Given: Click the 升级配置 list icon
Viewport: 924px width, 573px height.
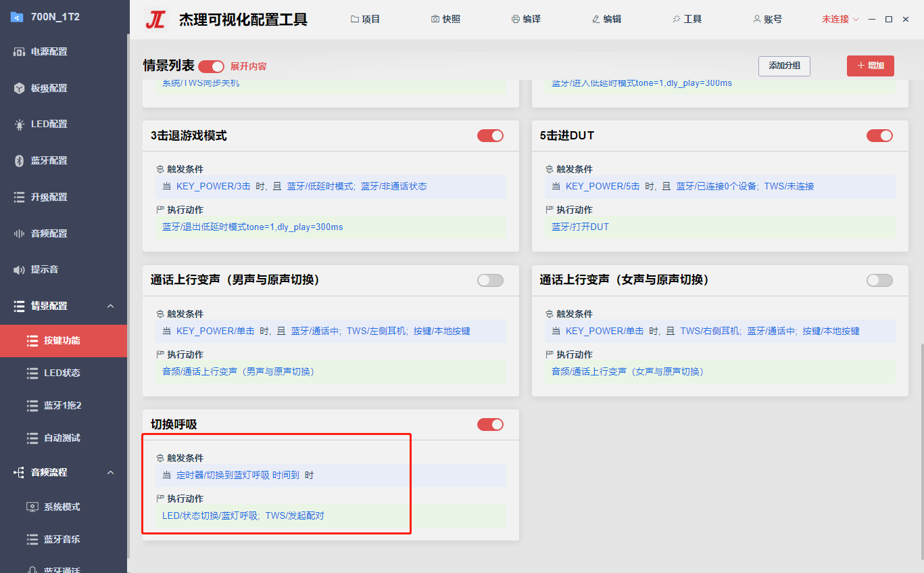Looking at the screenshot, I should click(x=20, y=197).
